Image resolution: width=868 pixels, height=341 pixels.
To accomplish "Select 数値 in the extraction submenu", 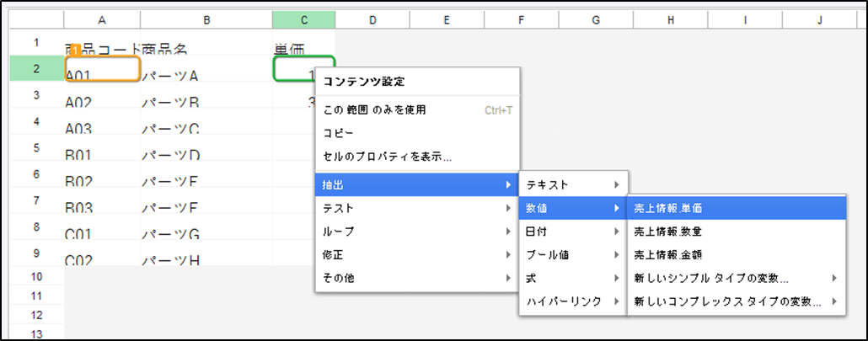I will (x=572, y=208).
